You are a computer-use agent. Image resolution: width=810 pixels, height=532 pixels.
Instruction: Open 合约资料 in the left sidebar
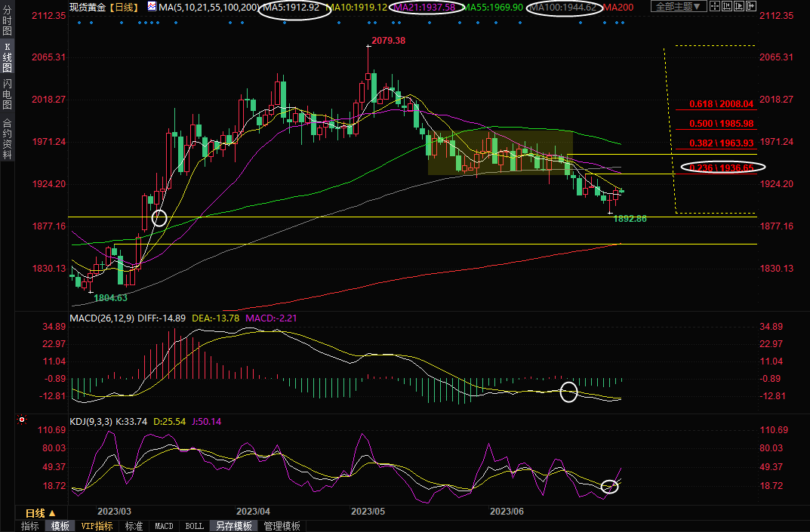point(7,138)
